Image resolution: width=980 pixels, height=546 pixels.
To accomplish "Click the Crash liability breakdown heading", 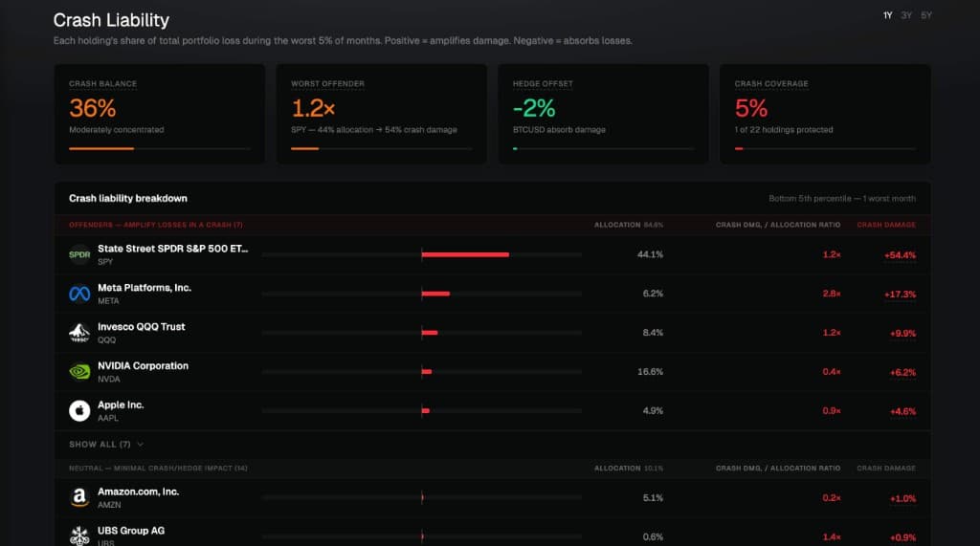I will pos(128,198).
